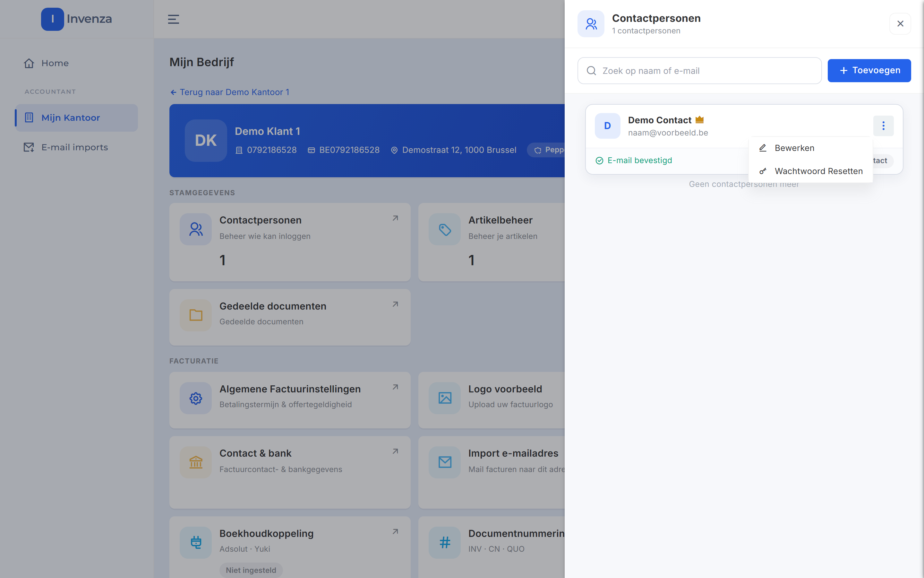Select Mijn Kantoor in sidebar
This screenshot has height=578, width=924.
pyautogui.click(x=76, y=118)
